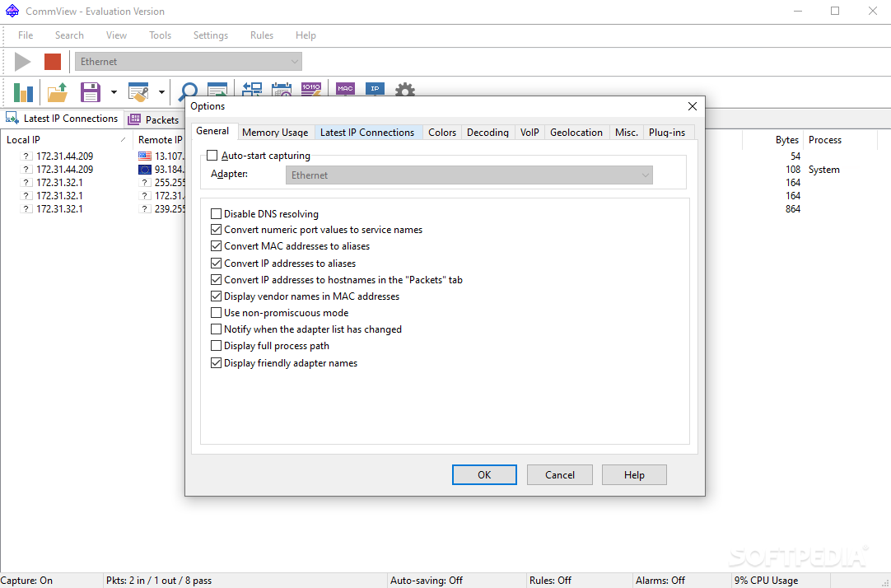Switch to the Latest IP Connections main tab

(x=62, y=118)
